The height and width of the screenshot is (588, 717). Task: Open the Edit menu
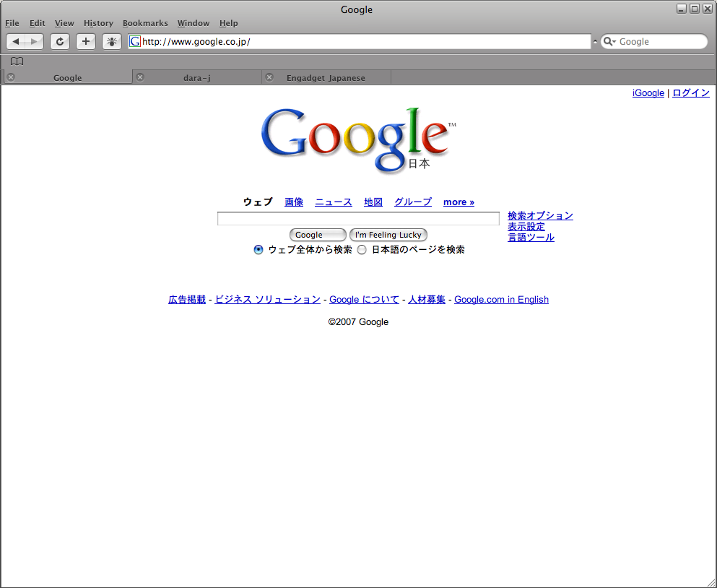pyautogui.click(x=37, y=23)
